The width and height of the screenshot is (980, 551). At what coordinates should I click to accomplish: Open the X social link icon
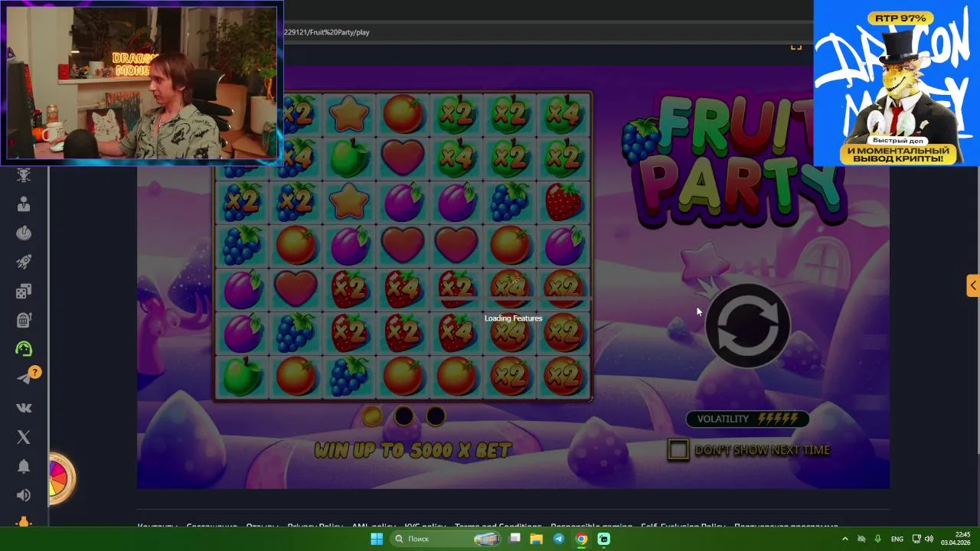pyautogui.click(x=24, y=437)
